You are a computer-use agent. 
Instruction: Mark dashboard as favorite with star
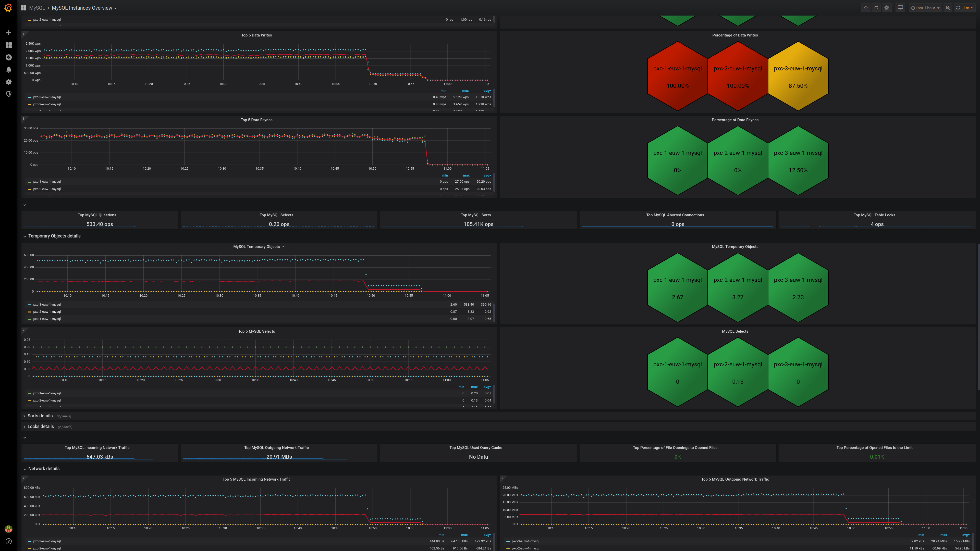866,8
